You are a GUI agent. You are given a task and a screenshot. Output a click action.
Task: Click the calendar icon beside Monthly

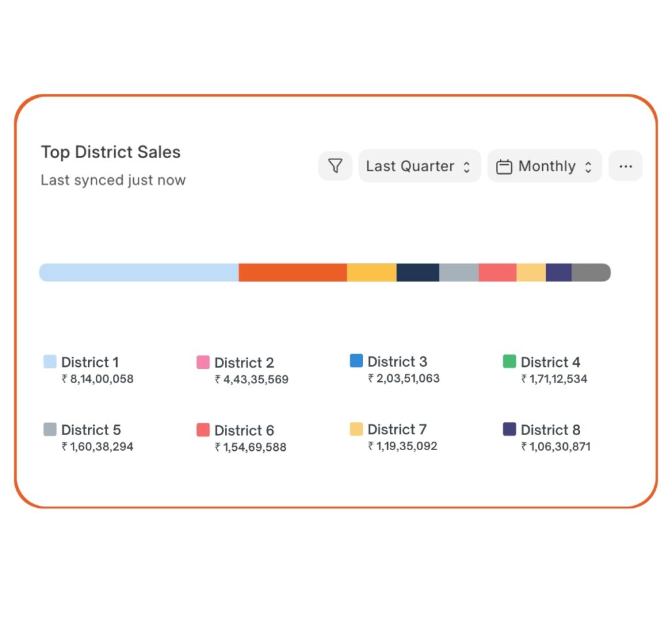(x=504, y=166)
